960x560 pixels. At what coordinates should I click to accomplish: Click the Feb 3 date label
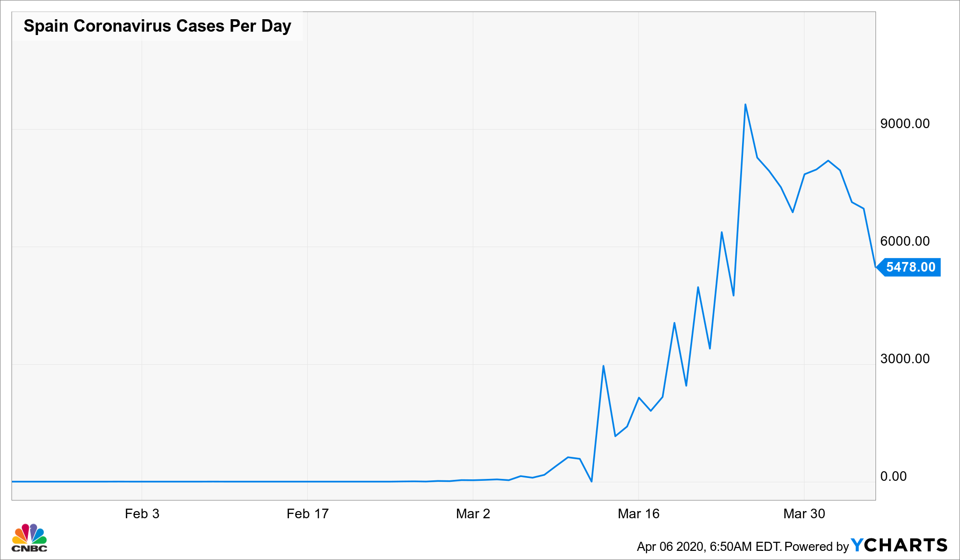(x=142, y=513)
